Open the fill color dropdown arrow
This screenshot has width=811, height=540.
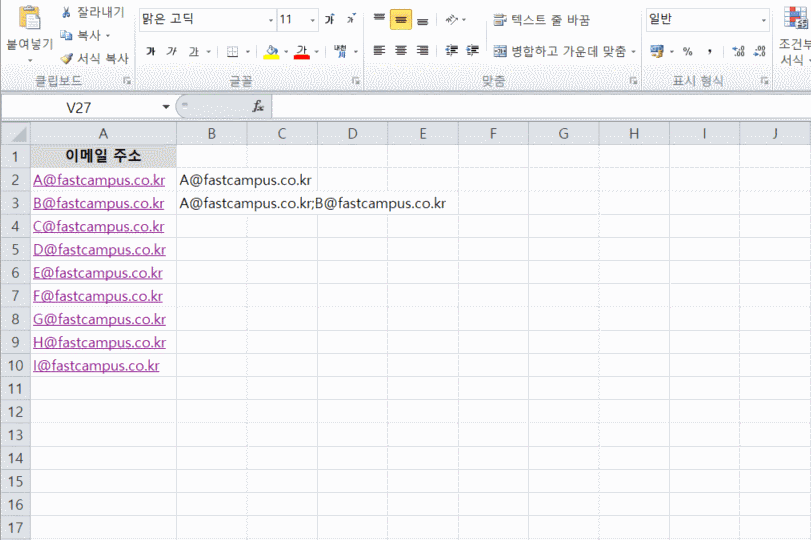click(286, 52)
